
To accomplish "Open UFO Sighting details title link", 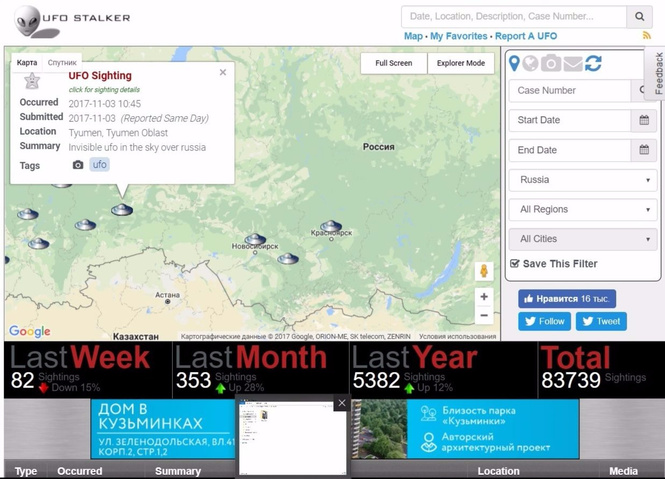I will (x=100, y=76).
